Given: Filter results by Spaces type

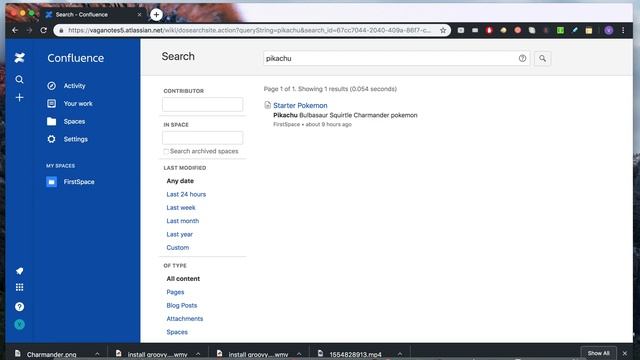Looking at the screenshot, I should (177, 332).
